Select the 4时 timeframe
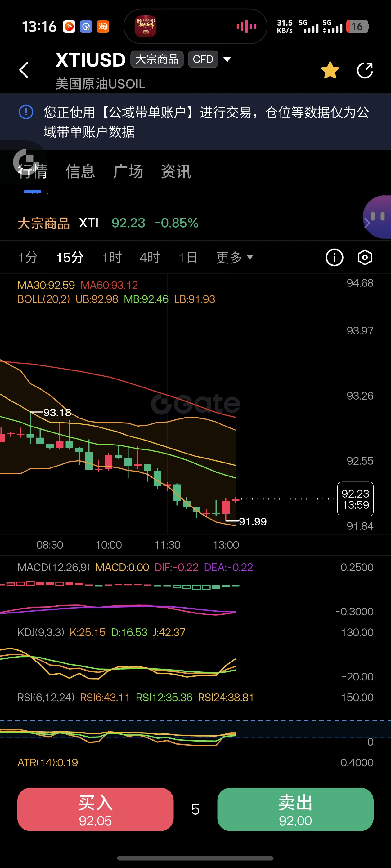 150,257
